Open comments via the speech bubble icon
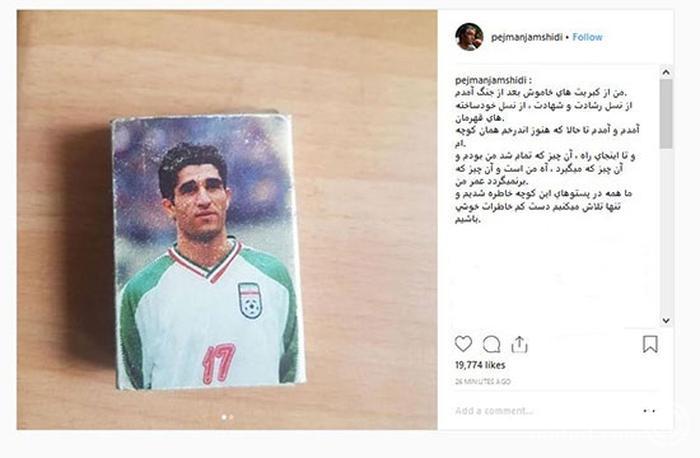Image resolution: width=700 pixels, height=458 pixels. click(x=491, y=344)
